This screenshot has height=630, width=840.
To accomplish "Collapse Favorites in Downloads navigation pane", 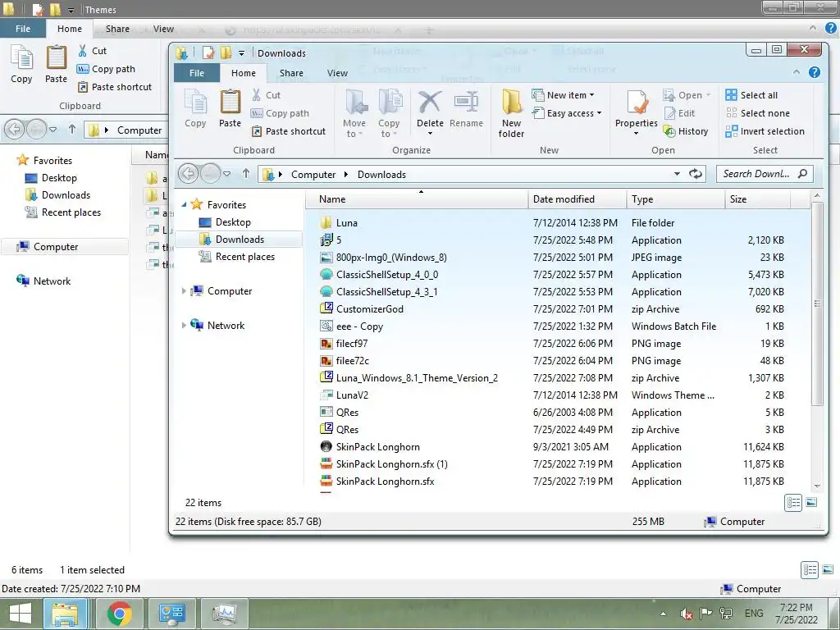I will tap(184, 204).
